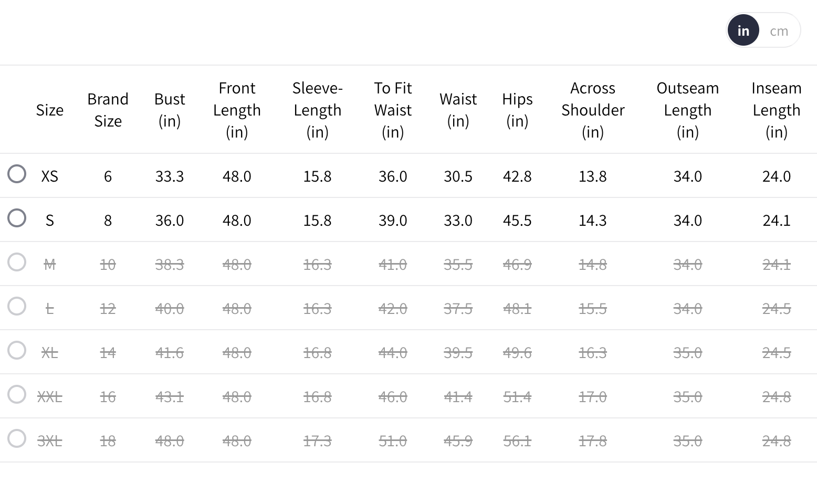Viewport: 817px width, 504px height.
Task: Click the disabled 3XL size radio button
Action: pos(17,438)
